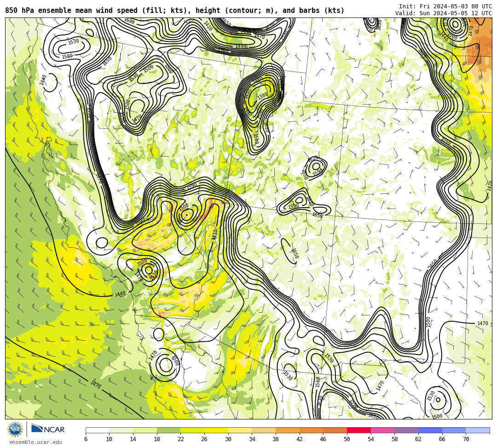Viewport: 497px width, 448px height.
Task: Click the colorbar tick label 10
Action: click(x=110, y=439)
